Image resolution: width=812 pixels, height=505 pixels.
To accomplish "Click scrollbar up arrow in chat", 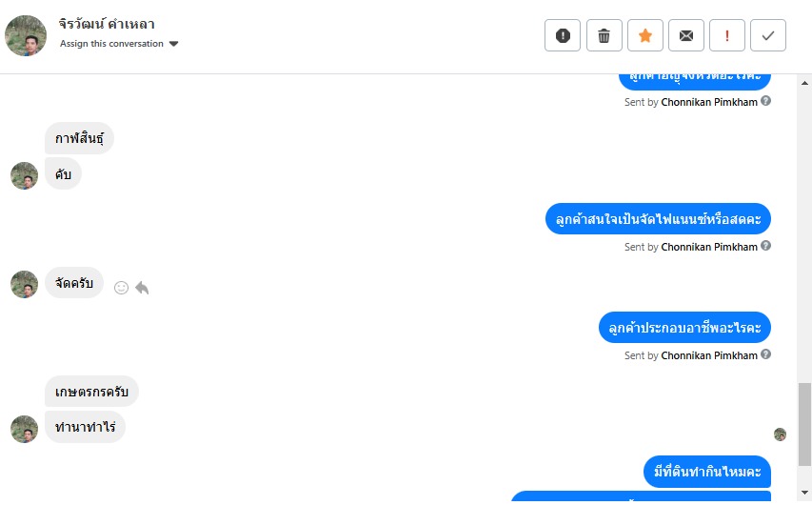I will [804, 83].
